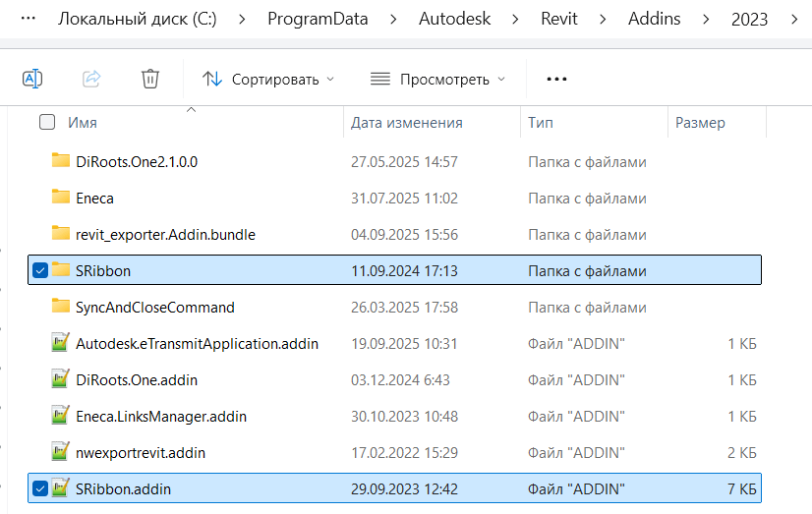Viewport: 812px width, 514px height.
Task: Click the Rename icon in toolbar
Action: coord(32,80)
